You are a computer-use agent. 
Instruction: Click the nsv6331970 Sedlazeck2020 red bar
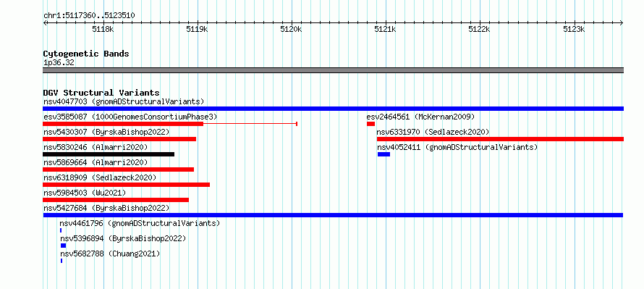[x=500, y=139]
